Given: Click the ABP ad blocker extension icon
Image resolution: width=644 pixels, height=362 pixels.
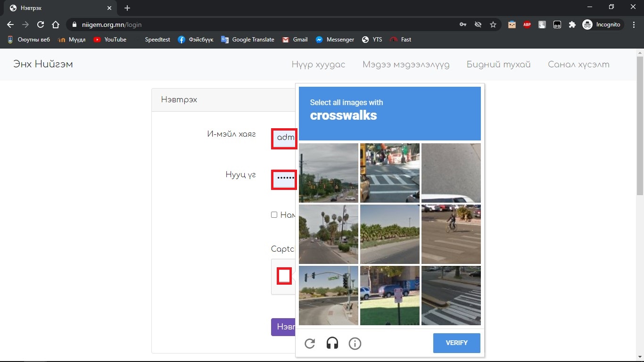Looking at the screenshot, I should click(527, 25).
